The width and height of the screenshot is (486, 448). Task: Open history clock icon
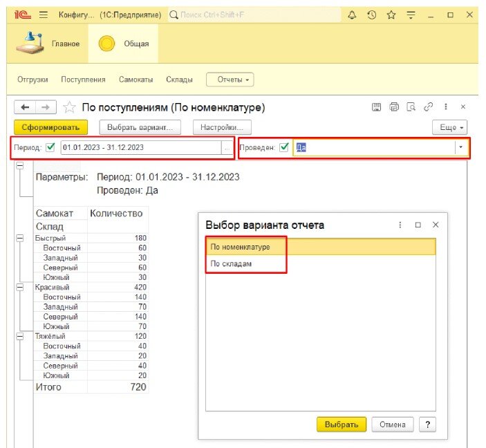point(372,15)
